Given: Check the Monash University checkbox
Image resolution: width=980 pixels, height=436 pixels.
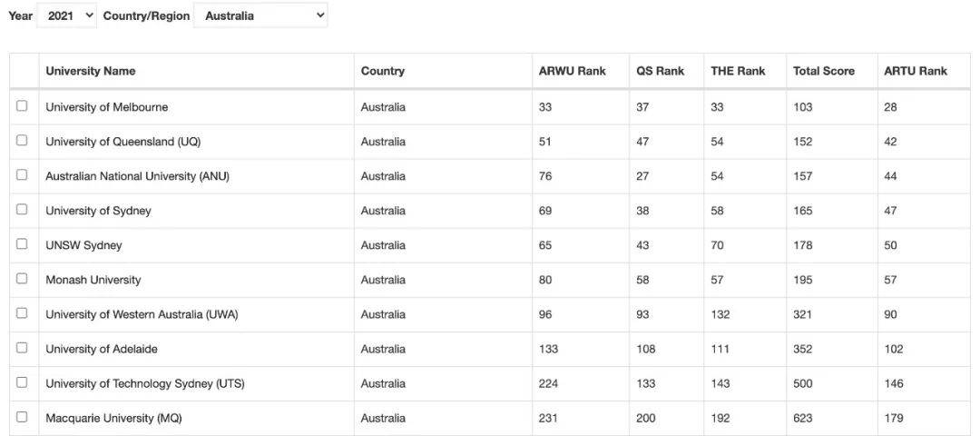Looking at the screenshot, I should tap(22, 279).
